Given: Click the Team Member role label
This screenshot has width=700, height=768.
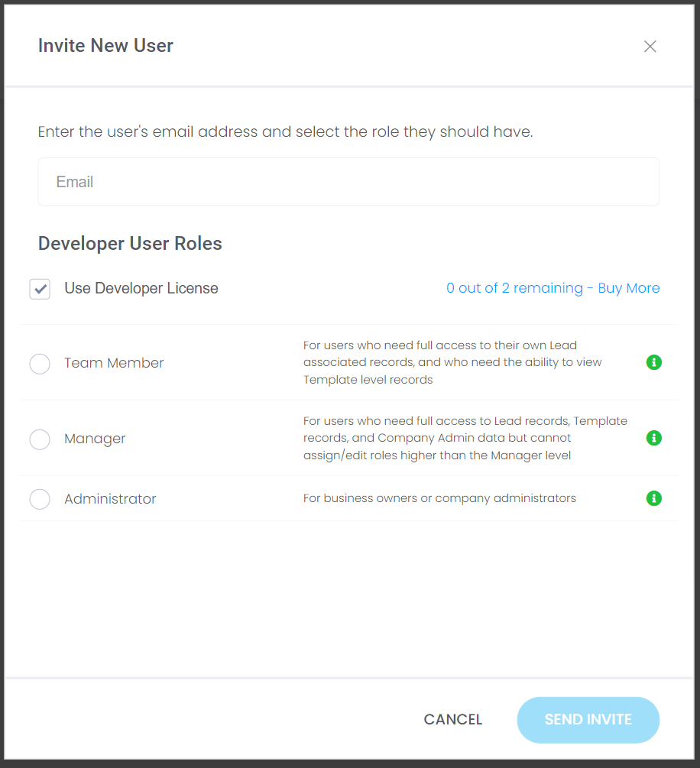Looking at the screenshot, I should pos(114,363).
